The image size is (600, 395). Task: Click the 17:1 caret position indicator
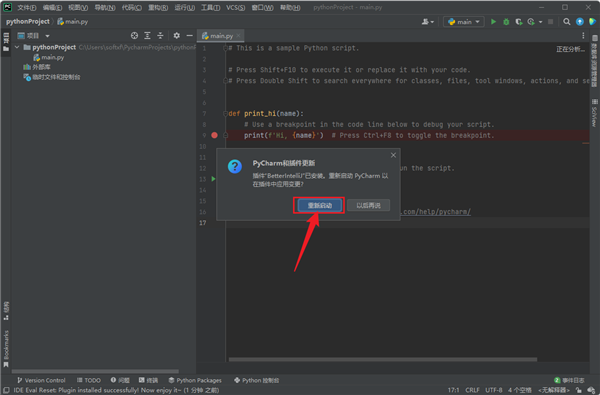tap(453, 390)
